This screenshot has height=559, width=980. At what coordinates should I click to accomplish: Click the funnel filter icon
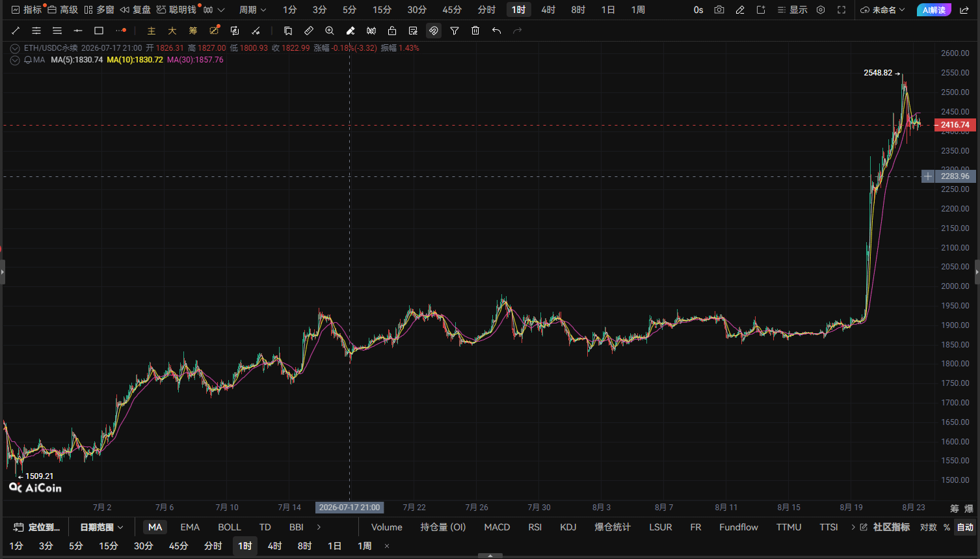pyautogui.click(x=455, y=31)
